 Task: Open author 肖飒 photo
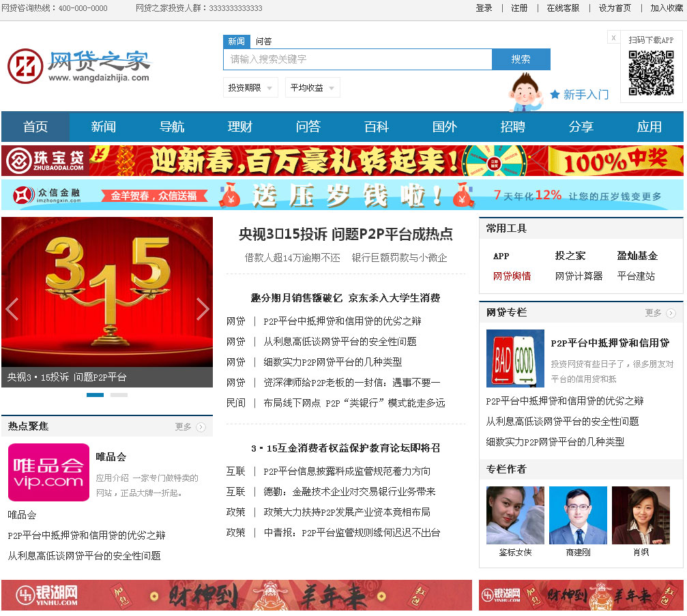(641, 515)
